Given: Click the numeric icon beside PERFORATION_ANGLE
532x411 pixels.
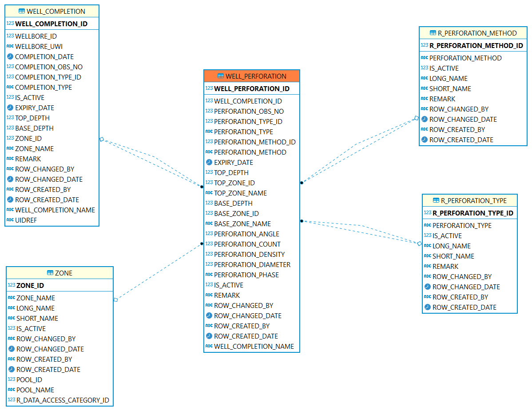Looking at the screenshot, I should (209, 234).
